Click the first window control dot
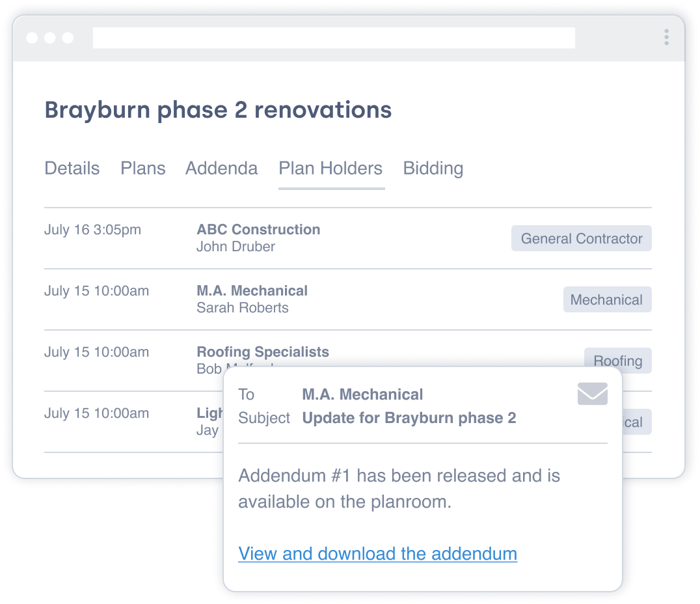 pos(32,38)
